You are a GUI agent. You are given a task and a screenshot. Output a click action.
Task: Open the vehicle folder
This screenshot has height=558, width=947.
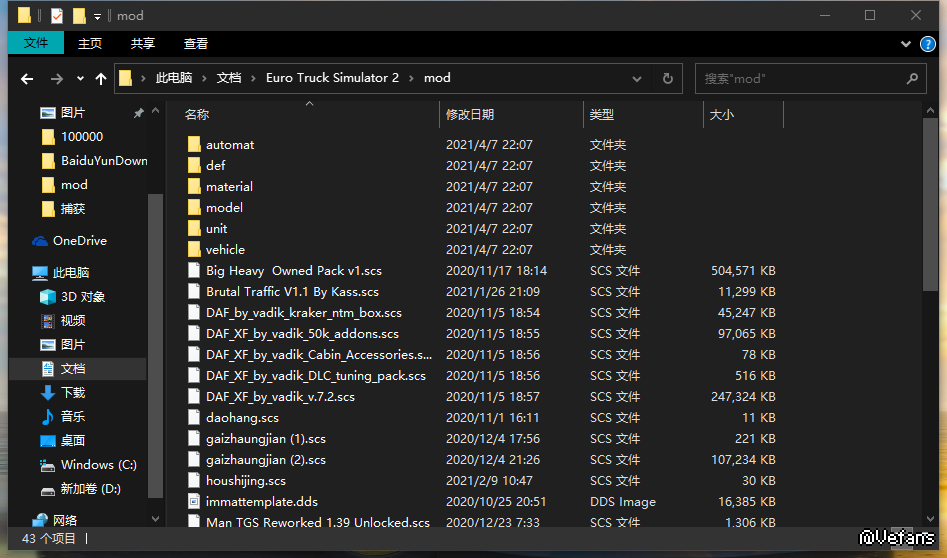(x=225, y=250)
